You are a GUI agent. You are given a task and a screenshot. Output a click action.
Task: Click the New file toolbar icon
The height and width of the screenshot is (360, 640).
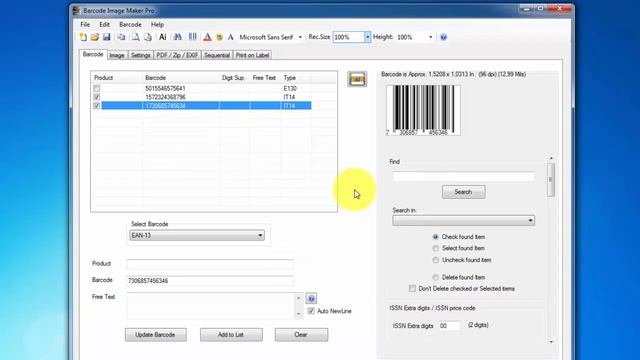tap(83, 37)
